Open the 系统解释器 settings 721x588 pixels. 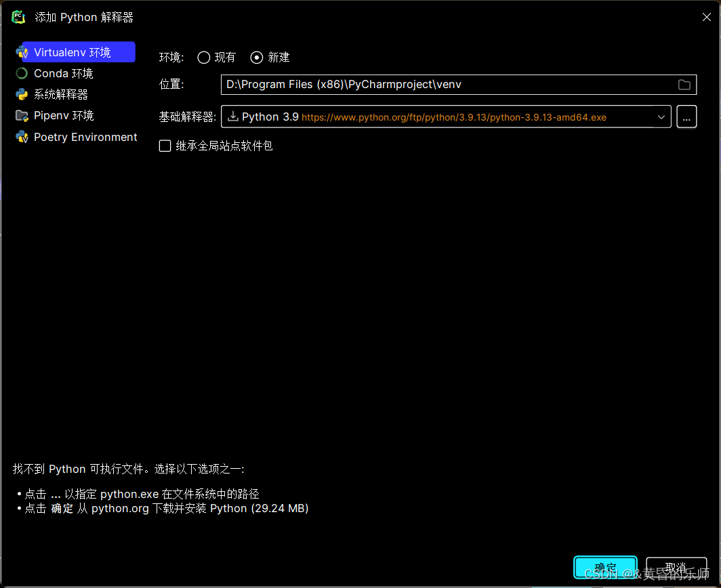point(61,93)
